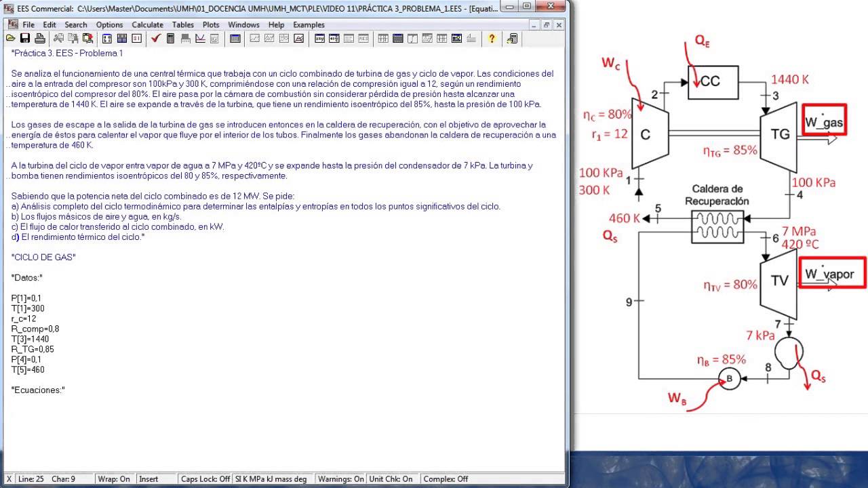
Task: Click the "CICLO DE GAS" comment line
Action: point(43,258)
